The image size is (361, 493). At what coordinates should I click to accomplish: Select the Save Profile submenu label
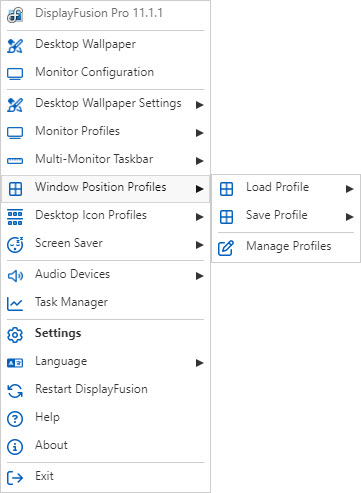[277, 215]
